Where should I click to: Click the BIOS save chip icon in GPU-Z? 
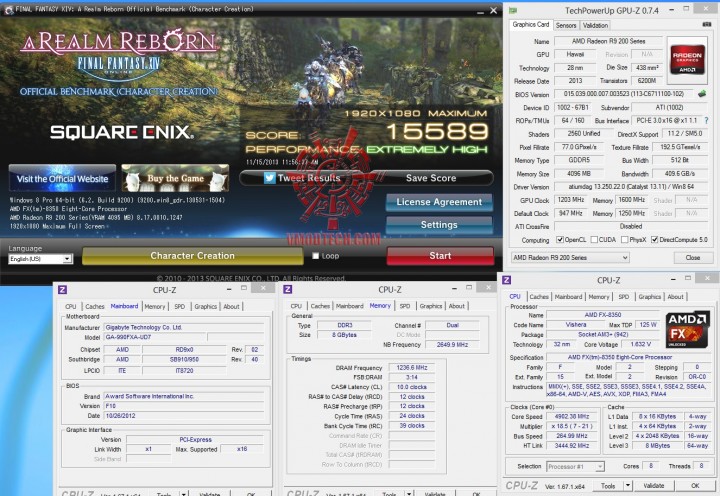(x=702, y=94)
